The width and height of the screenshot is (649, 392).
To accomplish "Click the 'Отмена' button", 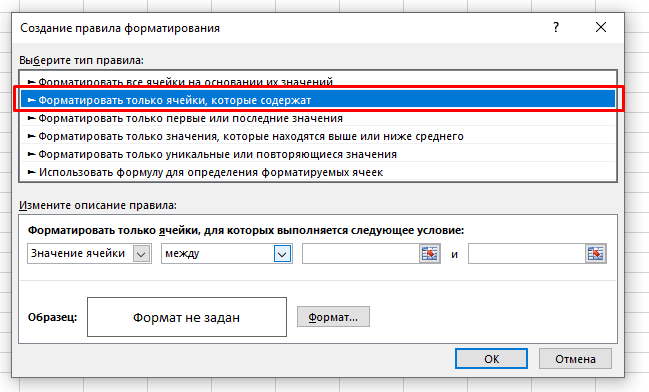I will click(575, 358).
